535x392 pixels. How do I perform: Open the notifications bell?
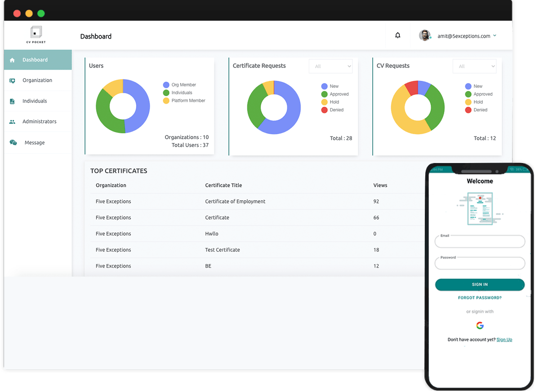click(x=397, y=35)
